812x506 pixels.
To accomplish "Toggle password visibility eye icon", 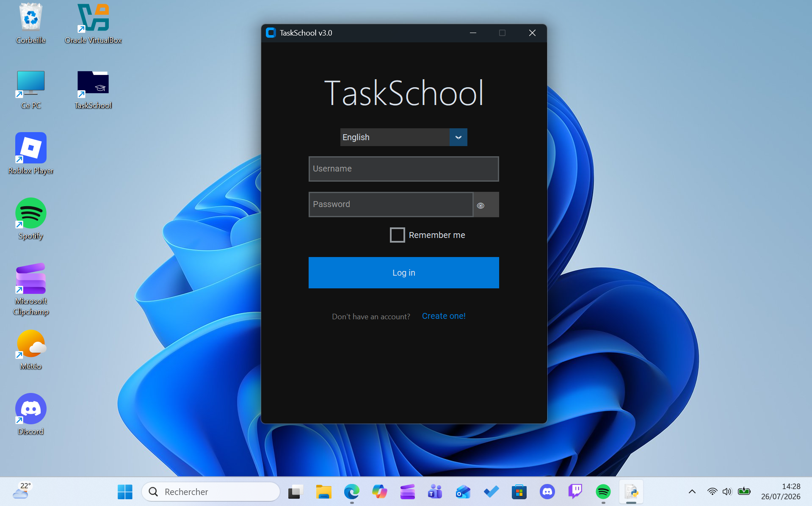I will pyautogui.click(x=481, y=205).
